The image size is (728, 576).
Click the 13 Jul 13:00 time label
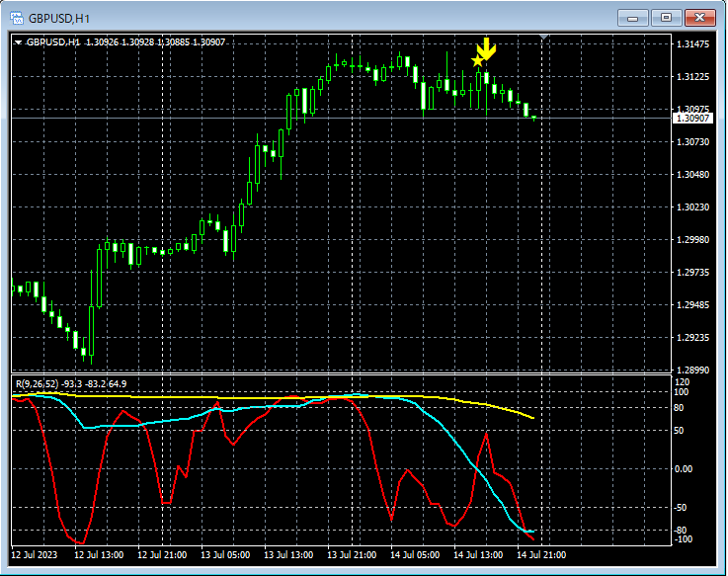(x=287, y=555)
